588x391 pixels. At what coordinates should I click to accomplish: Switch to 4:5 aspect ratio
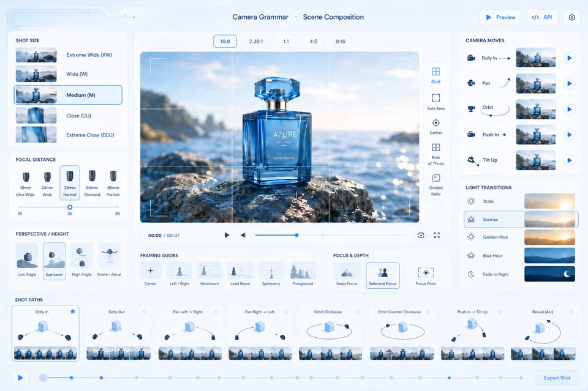[x=313, y=41]
